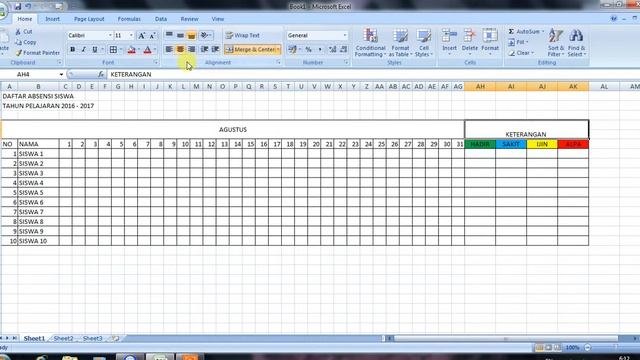Open Format cells menu
Screen dimensions: 640x360
[490, 42]
